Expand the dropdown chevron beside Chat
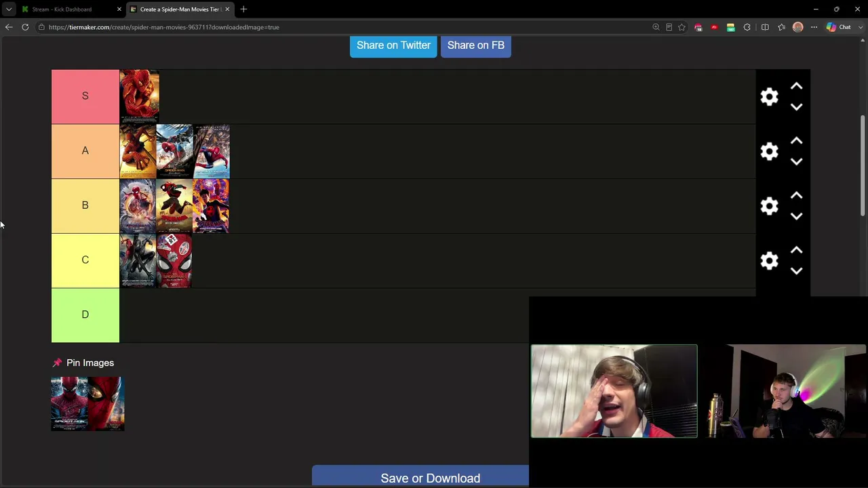The width and height of the screenshot is (868, 488). 861,27
